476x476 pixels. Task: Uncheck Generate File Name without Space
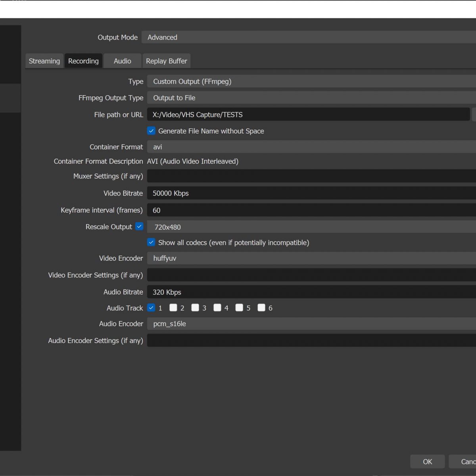pos(151,131)
